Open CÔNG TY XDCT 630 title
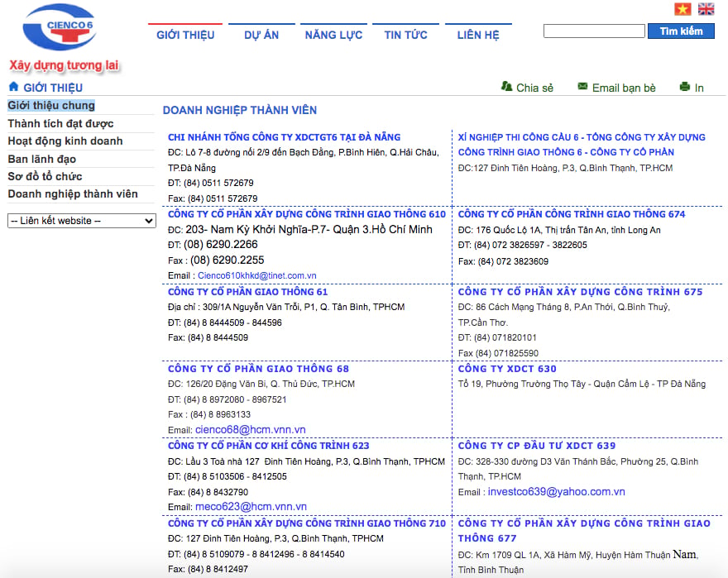Image resolution: width=728 pixels, height=578 pixels. coord(507,369)
